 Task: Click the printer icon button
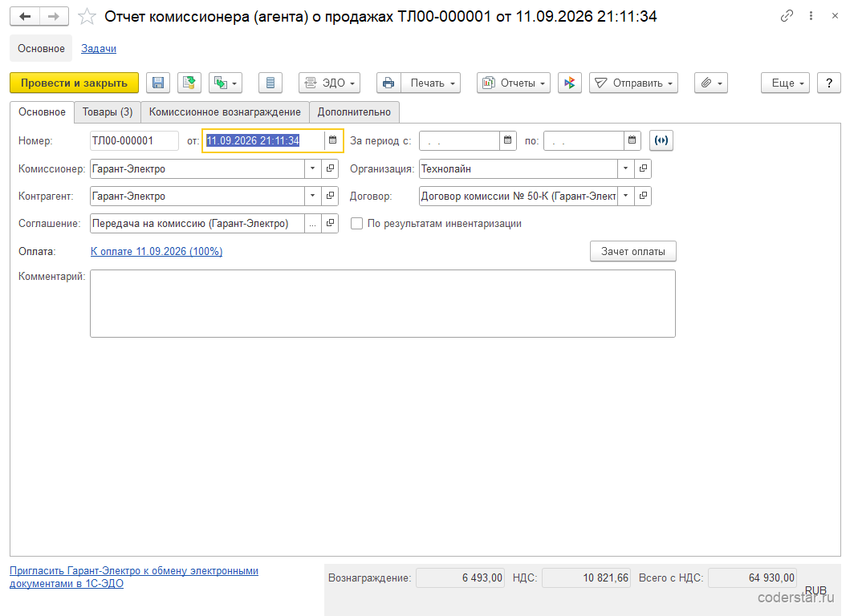(388, 83)
